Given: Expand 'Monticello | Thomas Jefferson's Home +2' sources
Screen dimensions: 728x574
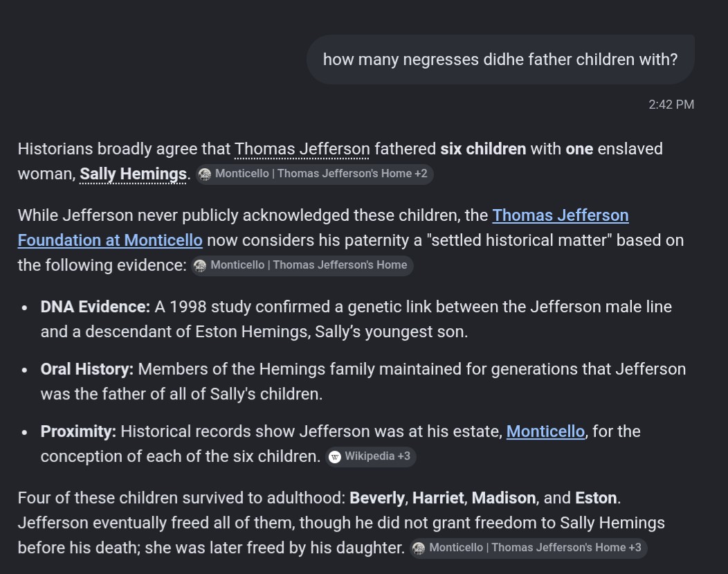Looking at the screenshot, I should click(x=315, y=174).
